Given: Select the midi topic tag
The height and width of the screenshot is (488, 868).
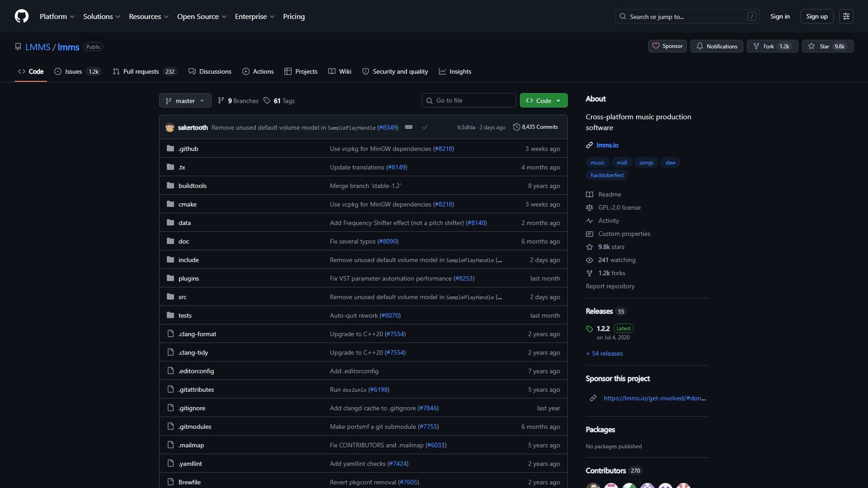Looking at the screenshot, I should pyautogui.click(x=622, y=163).
